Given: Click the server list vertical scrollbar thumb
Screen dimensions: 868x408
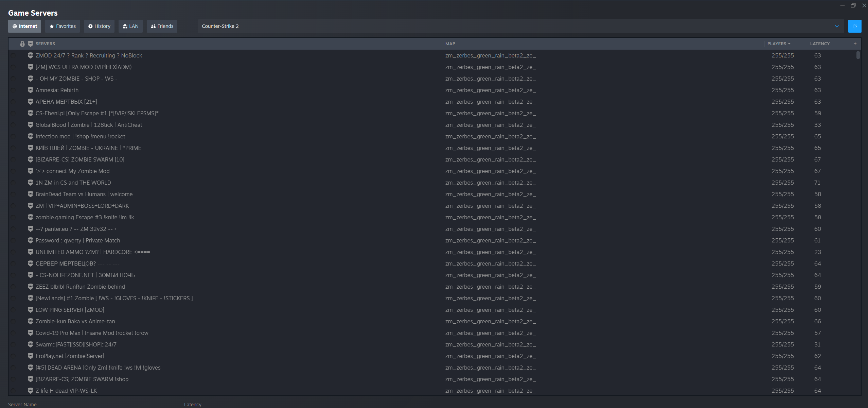Looking at the screenshot, I should pos(858,55).
